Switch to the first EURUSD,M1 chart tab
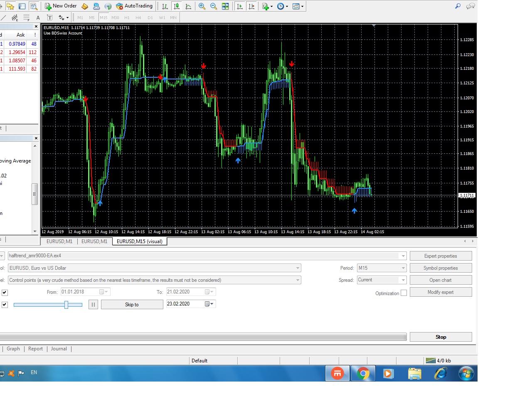 [x=59, y=241]
